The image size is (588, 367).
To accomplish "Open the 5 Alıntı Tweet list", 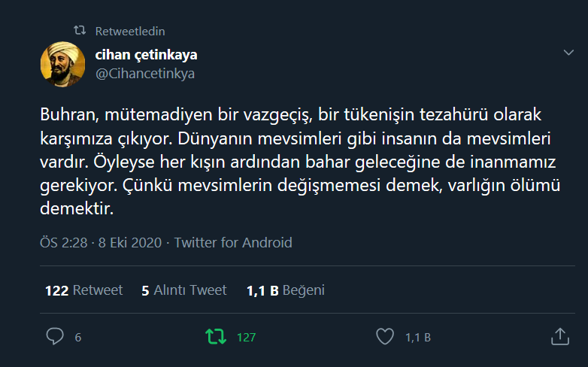I will point(184,290).
